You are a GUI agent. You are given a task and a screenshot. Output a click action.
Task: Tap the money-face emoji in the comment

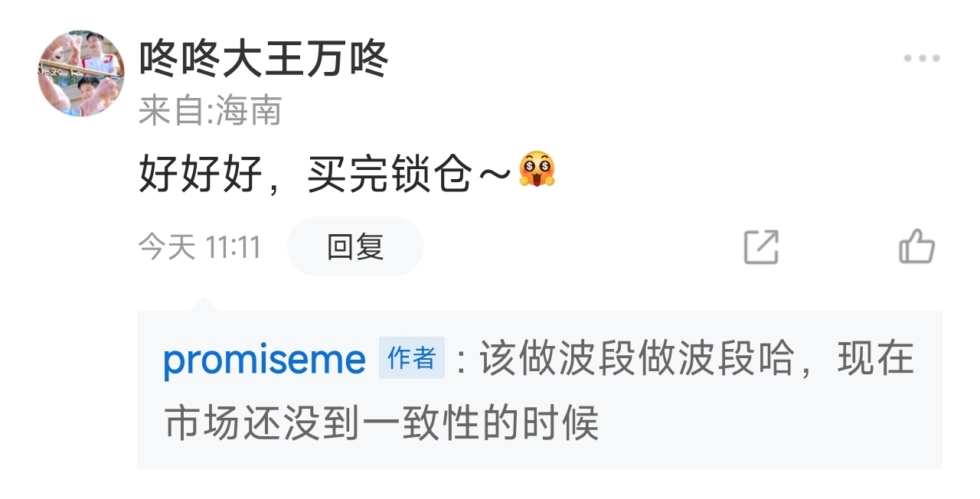pos(537,169)
